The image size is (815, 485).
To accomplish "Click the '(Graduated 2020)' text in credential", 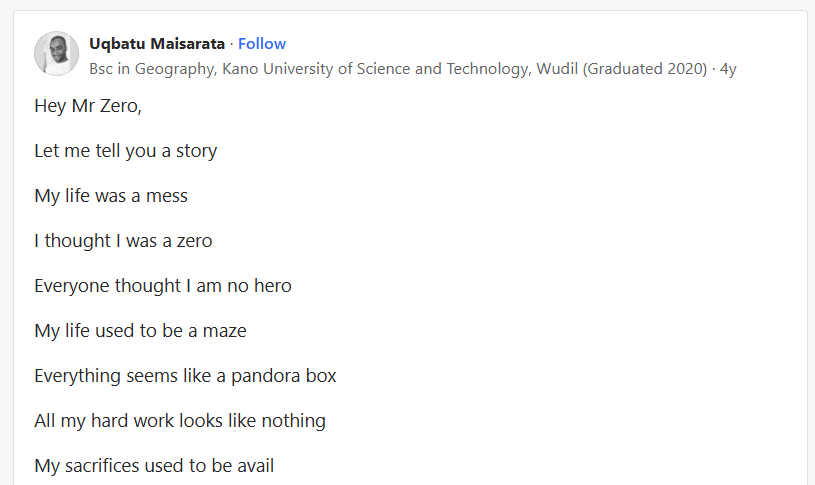I will pyautogui.click(x=645, y=69).
